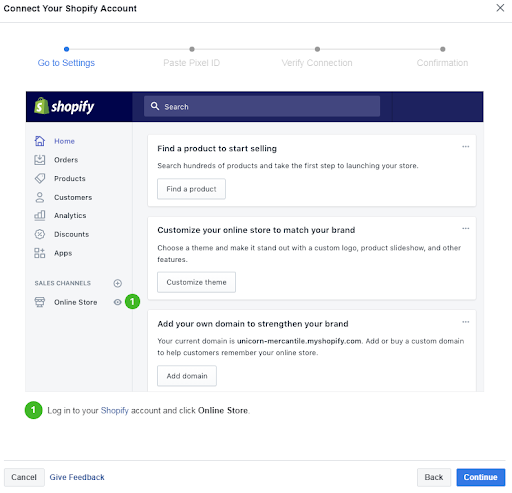Open ellipsis menu on Add domain card
Image resolution: width=512 pixels, height=493 pixels.
[x=466, y=322]
